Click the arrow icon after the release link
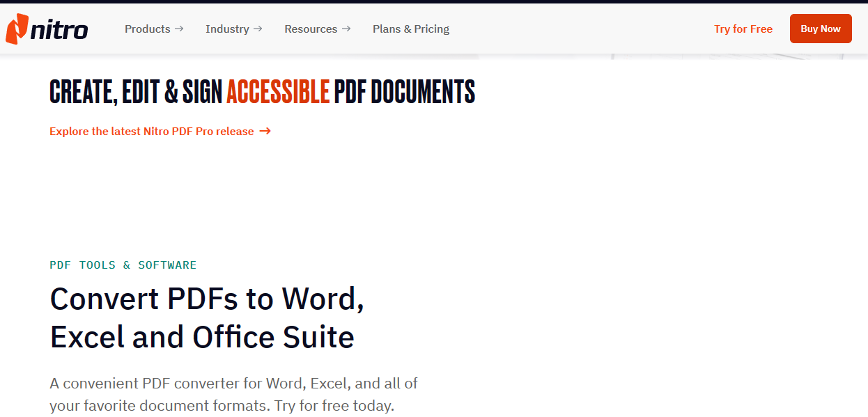The image size is (868, 417). pos(265,131)
